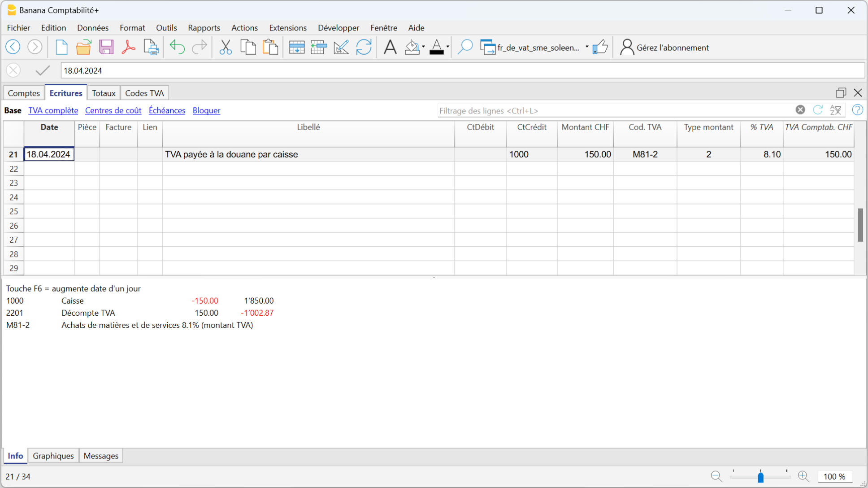Viewport: 868px width, 488px height.
Task: Click the zoom level slider handle
Action: tap(760, 477)
